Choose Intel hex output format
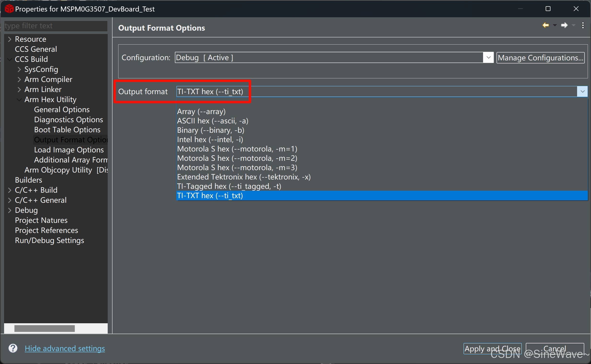 [382, 140]
